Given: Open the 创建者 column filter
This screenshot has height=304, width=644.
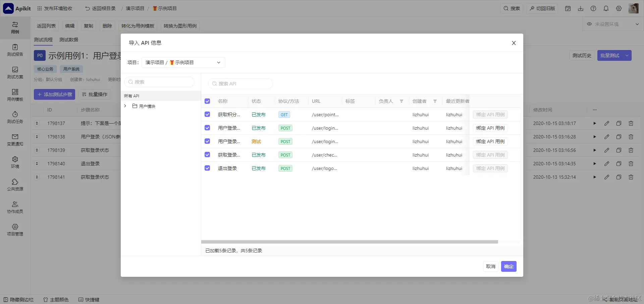Looking at the screenshot, I should [435, 101].
